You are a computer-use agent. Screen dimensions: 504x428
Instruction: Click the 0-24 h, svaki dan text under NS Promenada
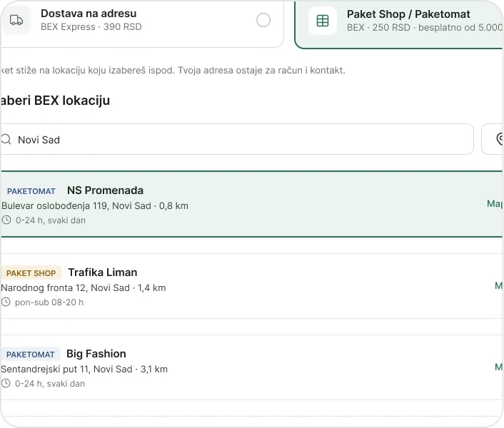click(51, 220)
